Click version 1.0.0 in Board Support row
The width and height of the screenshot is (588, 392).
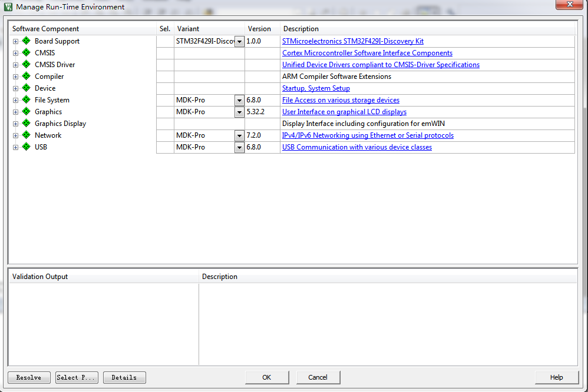click(x=253, y=41)
